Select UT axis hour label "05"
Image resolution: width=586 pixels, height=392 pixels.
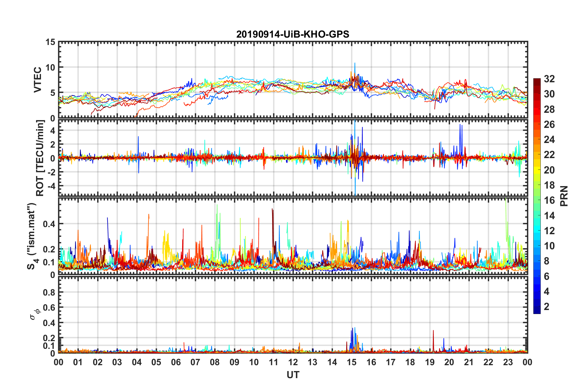pos(156,362)
